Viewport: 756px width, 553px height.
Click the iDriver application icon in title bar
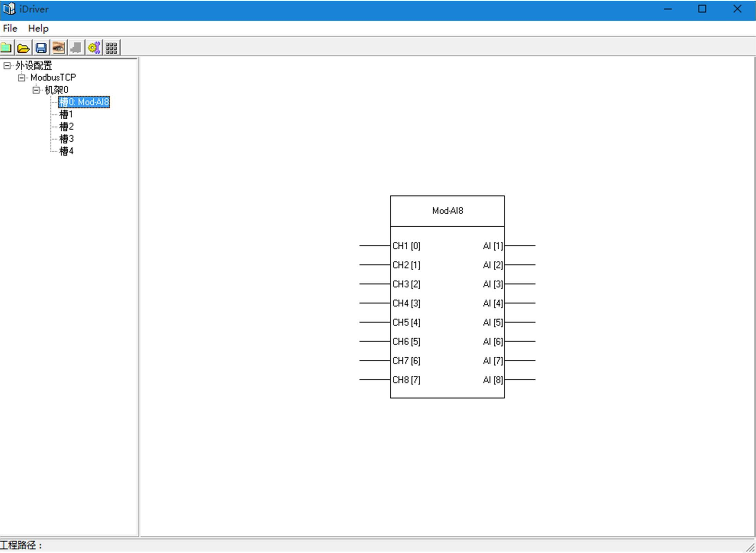click(x=9, y=9)
